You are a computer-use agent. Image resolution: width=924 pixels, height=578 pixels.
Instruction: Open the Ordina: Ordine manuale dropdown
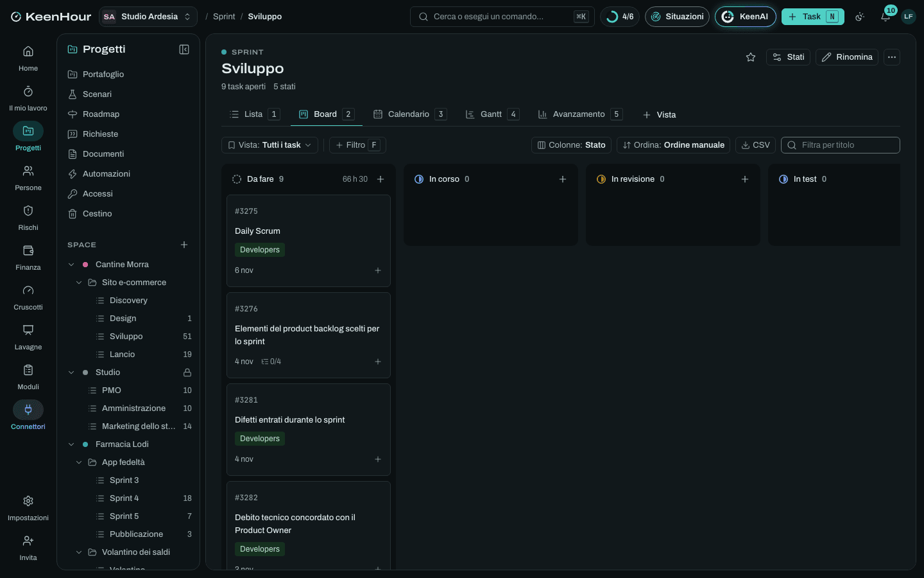[x=673, y=145]
